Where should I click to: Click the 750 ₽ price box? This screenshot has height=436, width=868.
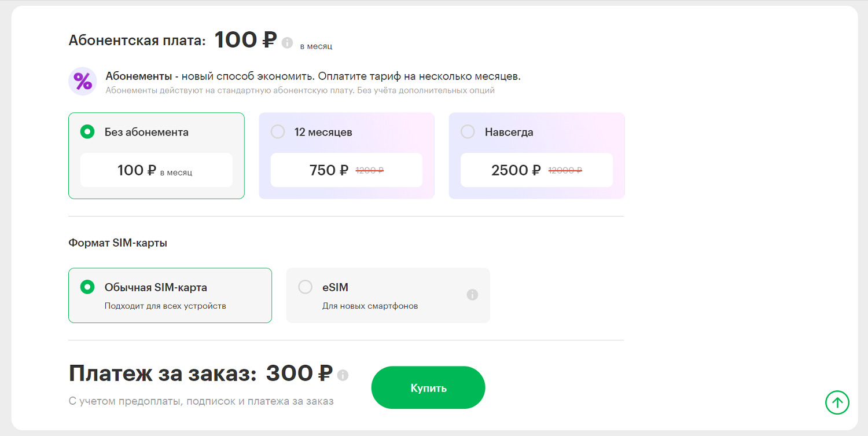[346, 170]
